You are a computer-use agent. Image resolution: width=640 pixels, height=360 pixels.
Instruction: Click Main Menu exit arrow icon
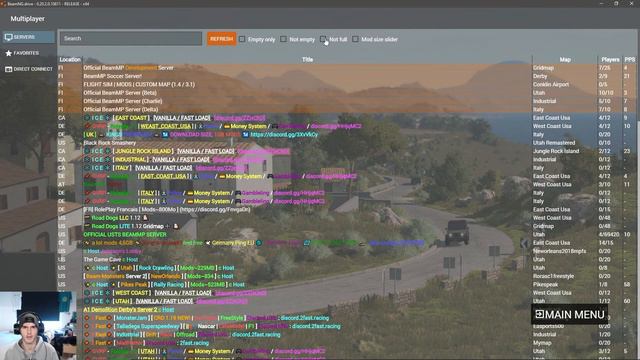[x=540, y=314]
